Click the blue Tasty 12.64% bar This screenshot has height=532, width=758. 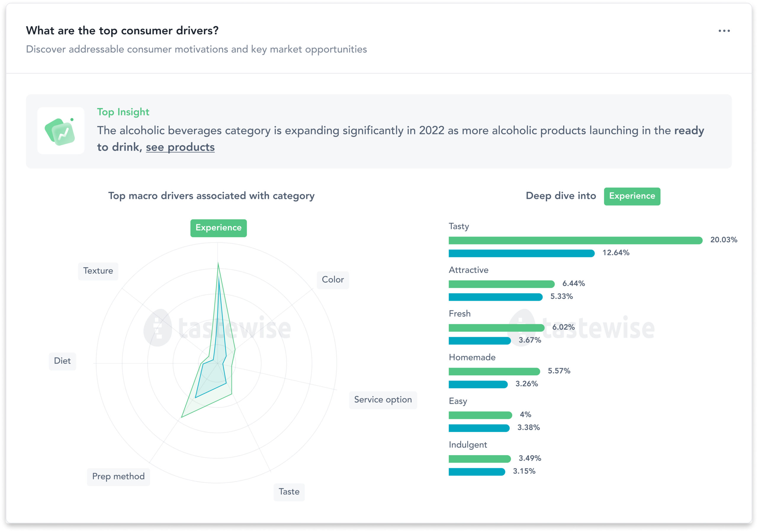tap(521, 253)
